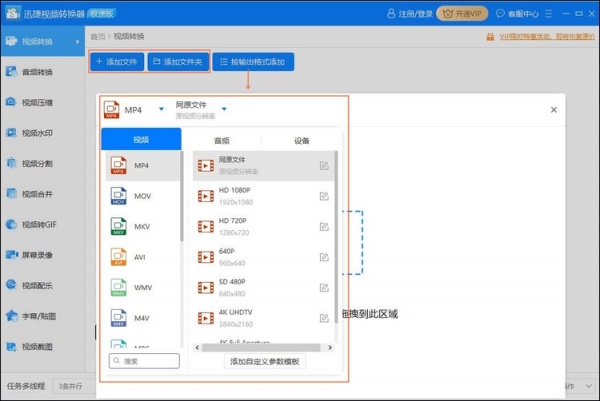The width and height of the screenshot is (600, 401).
Task: Click horizontal scrollbar left arrow
Action: [x=197, y=347]
